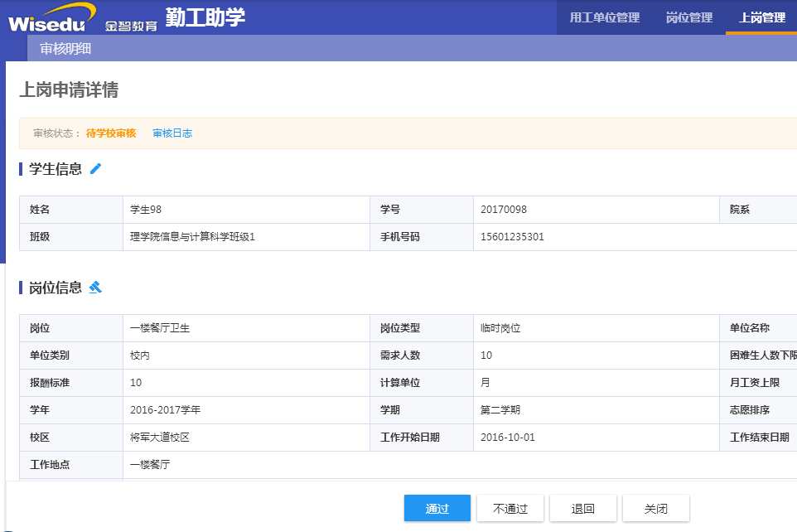Screen dimensions: 797x532
Task: Click the 志愿排序 field label
Action: (x=750, y=410)
